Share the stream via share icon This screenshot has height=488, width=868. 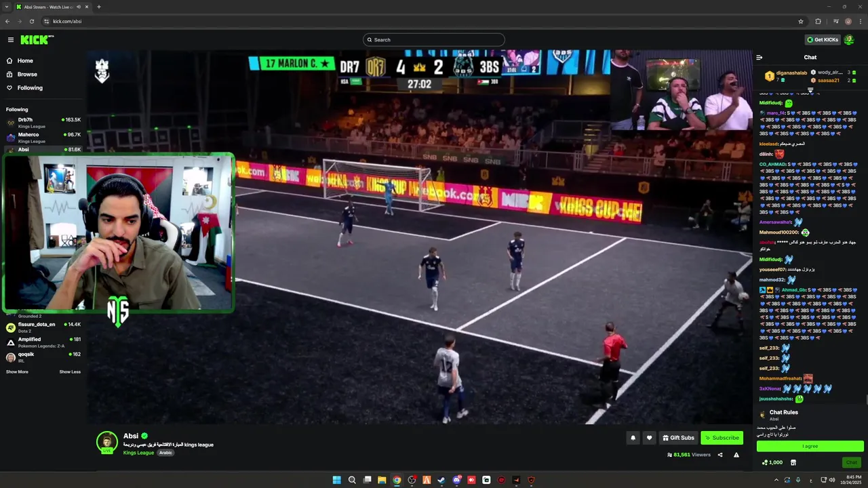click(720, 455)
